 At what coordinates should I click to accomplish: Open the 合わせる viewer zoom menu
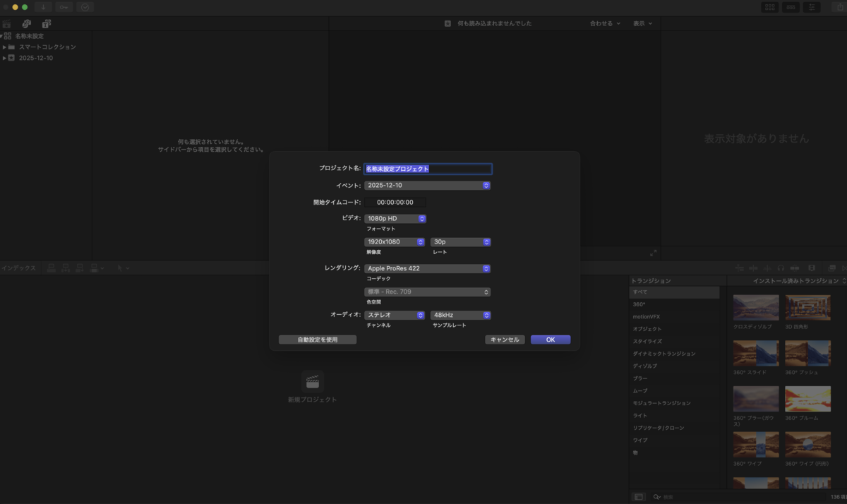[605, 24]
